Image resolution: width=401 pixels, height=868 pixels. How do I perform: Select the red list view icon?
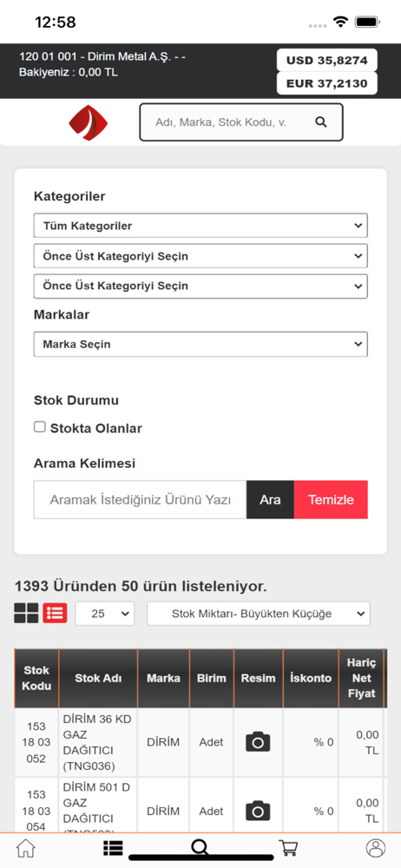(x=55, y=614)
